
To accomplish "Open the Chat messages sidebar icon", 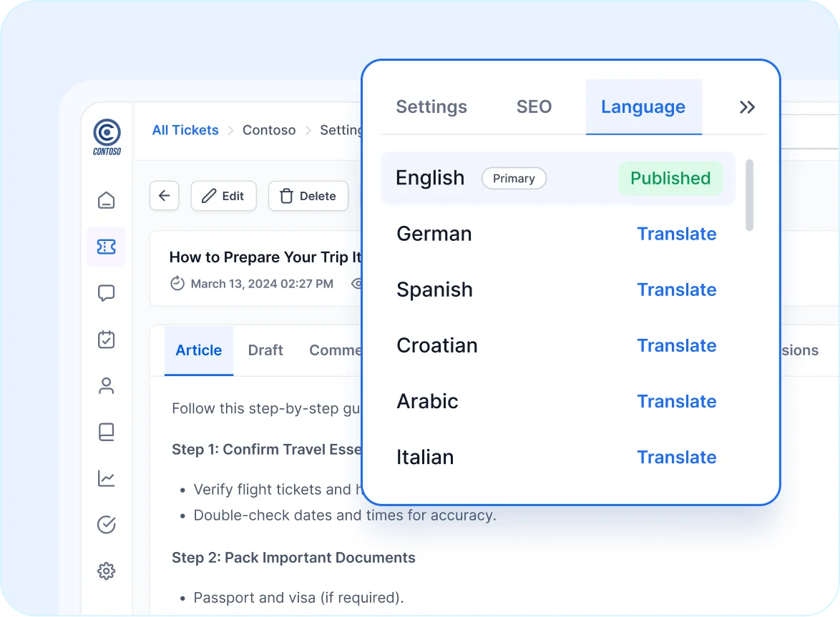I will coord(106,293).
